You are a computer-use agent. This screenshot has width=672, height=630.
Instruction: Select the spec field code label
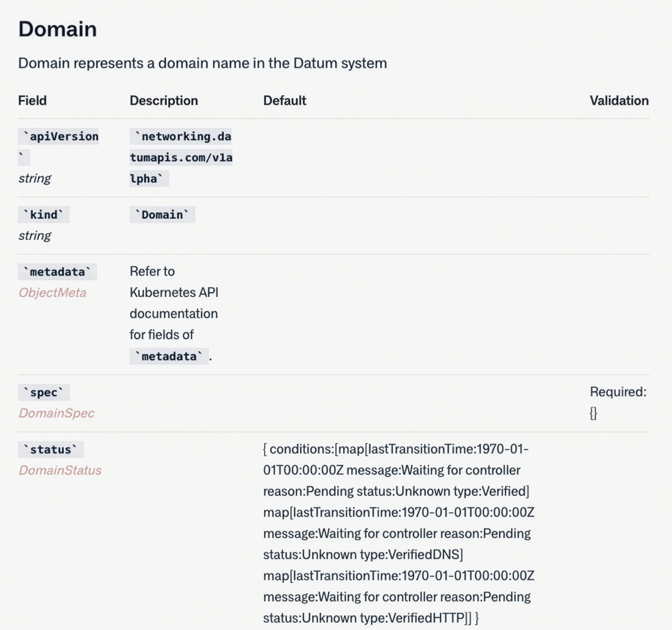coord(43,392)
